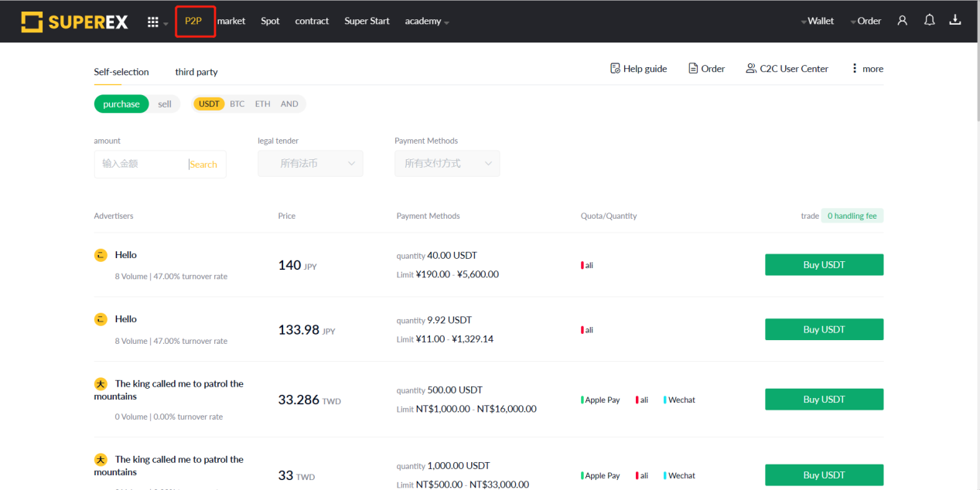
Task: Select the USDT coin pill
Action: 209,104
